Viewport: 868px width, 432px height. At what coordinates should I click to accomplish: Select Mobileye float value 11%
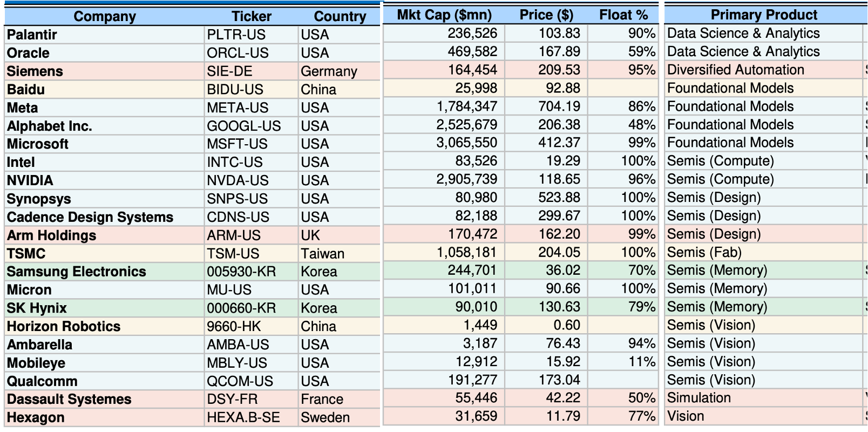pyautogui.click(x=623, y=362)
